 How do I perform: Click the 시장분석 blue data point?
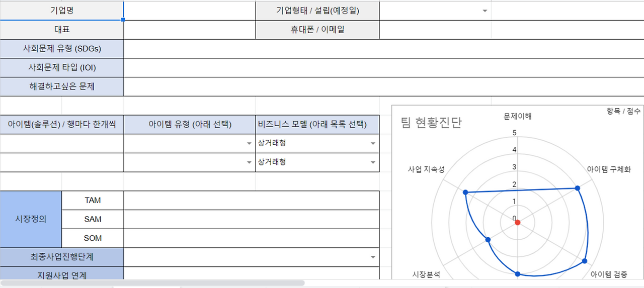[488, 240]
